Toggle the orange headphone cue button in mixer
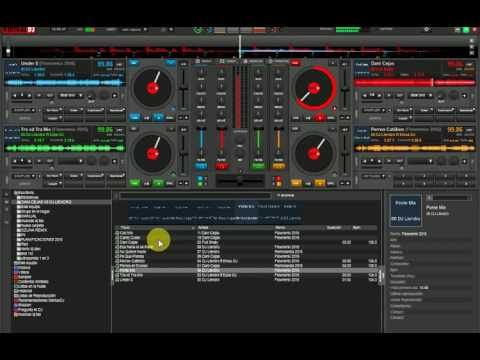 (x=279, y=165)
